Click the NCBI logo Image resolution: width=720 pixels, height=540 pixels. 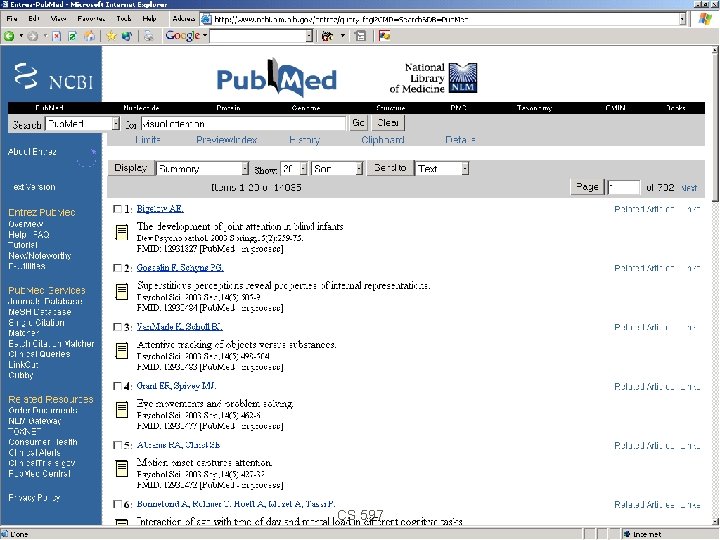coord(53,76)
